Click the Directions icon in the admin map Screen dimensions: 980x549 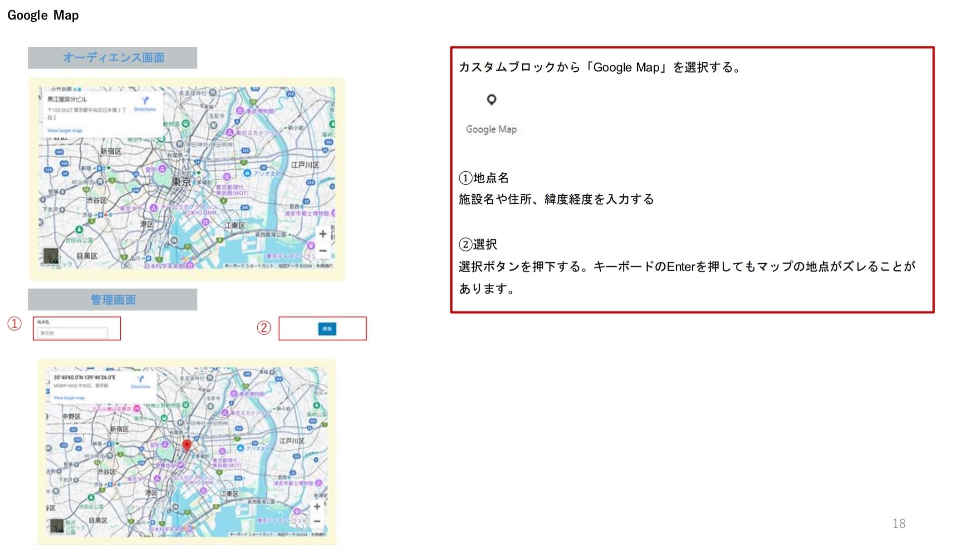[140, 379]
